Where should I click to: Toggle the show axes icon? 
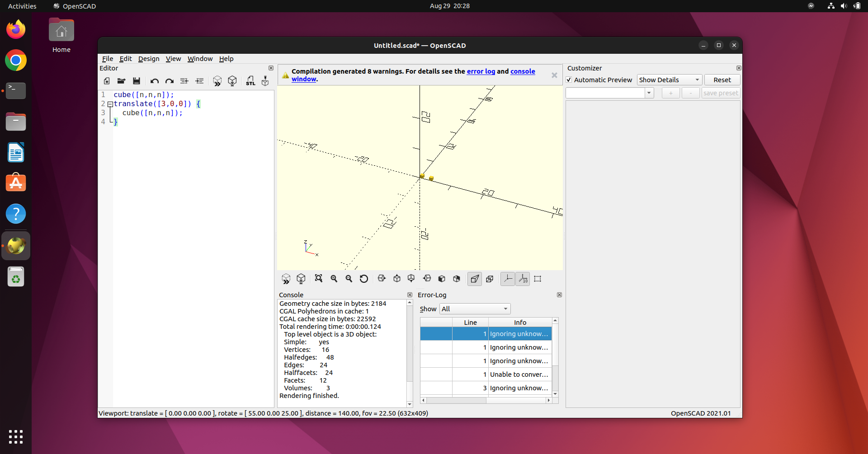(x=507, y=279)
